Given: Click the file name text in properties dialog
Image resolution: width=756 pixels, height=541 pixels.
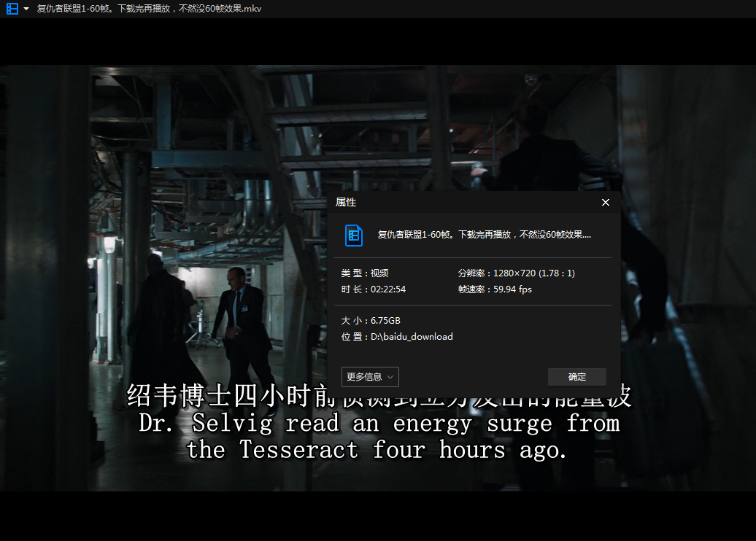Looking at the screenshot, I should 484,235.
